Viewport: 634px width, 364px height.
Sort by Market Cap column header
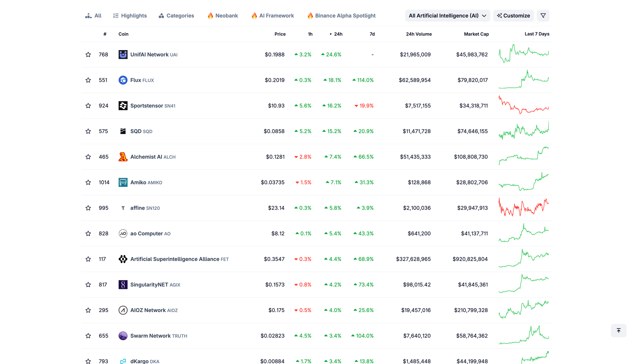pyautogui.click(x=476, y=34)
